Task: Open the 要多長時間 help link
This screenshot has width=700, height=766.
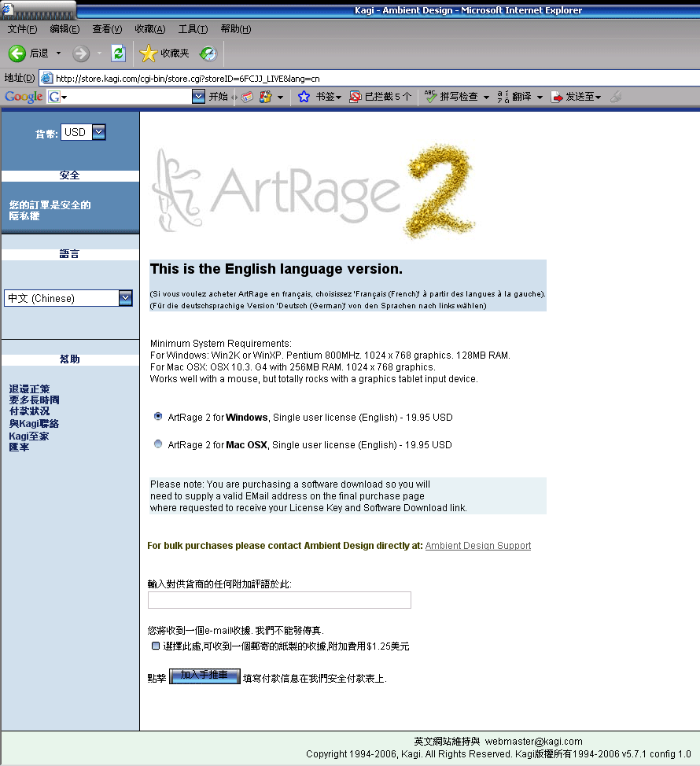Action: tap(34, 400)
